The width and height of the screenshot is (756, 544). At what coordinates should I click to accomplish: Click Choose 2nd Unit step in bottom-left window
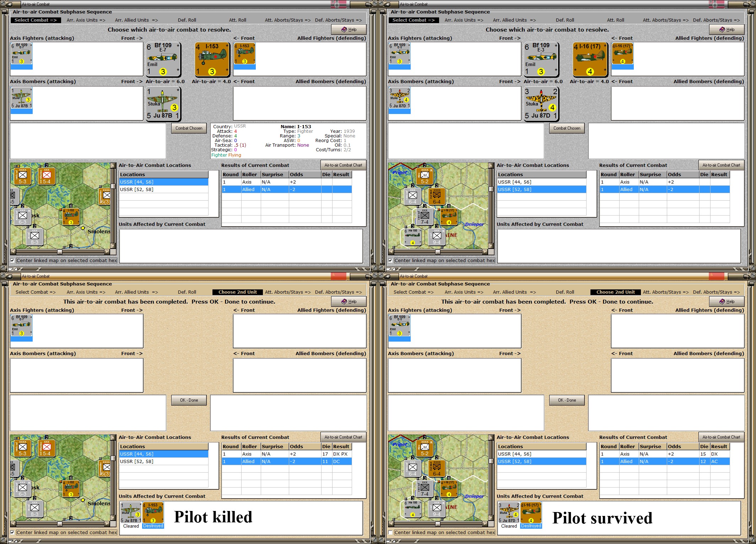click(238, 292)
